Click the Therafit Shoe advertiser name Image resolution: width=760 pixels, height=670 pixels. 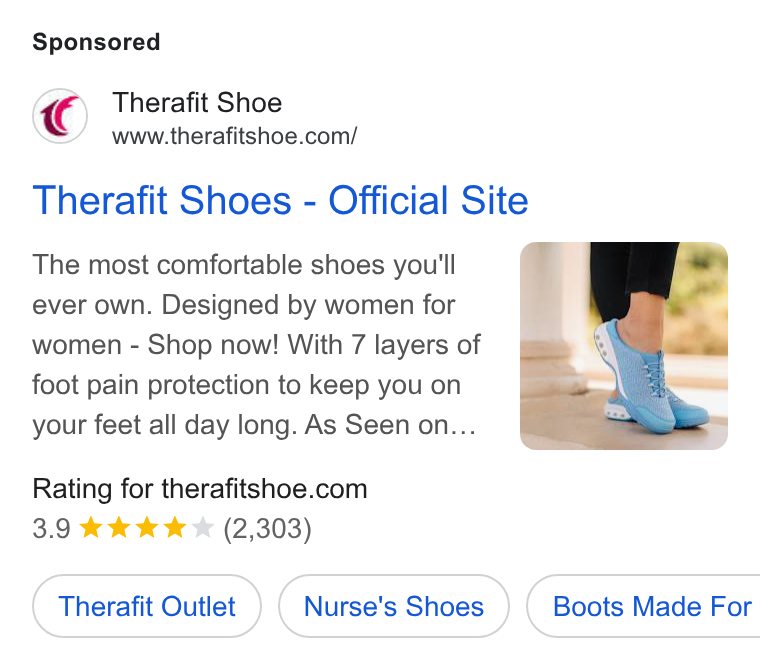coord(197,103)
